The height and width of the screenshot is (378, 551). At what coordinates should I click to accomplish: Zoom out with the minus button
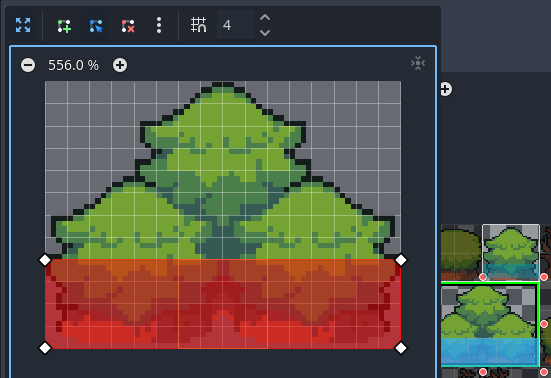pos(28,65)
